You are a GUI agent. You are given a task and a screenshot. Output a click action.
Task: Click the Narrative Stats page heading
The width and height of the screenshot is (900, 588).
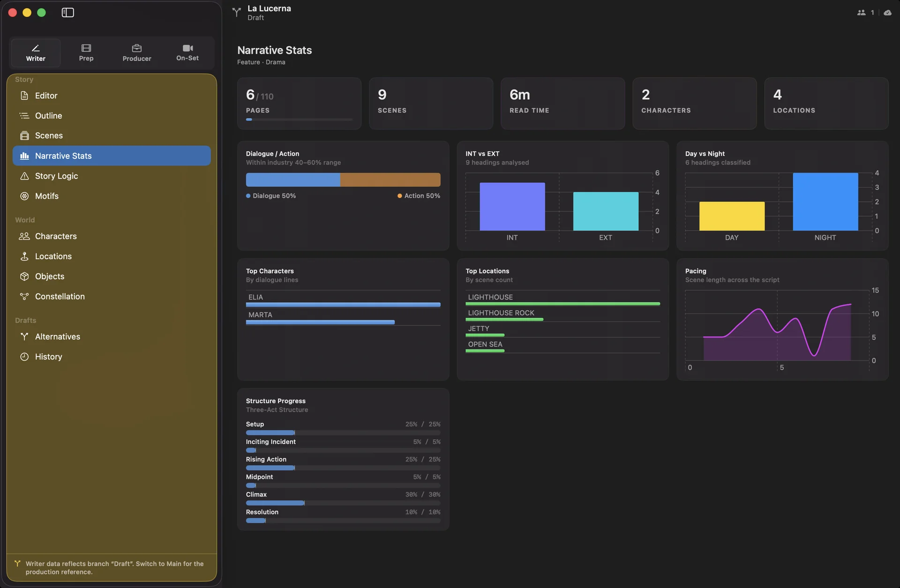(x=275, y=50)
